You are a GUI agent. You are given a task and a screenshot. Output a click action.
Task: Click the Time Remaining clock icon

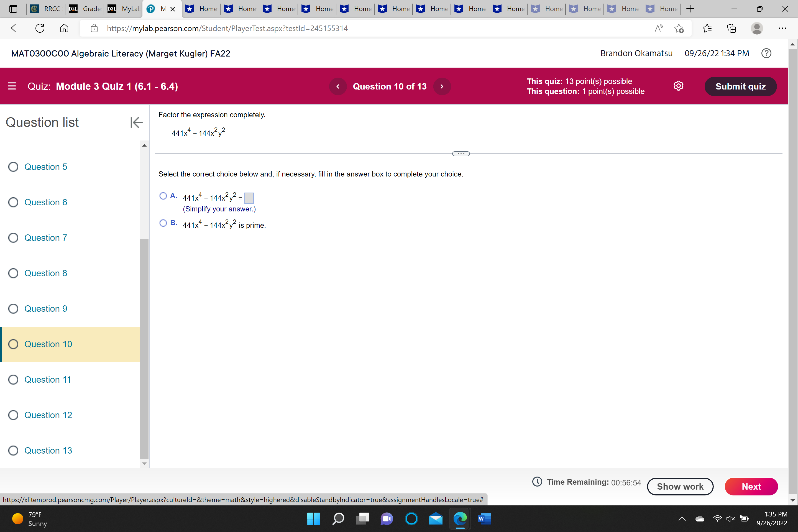(x=537, y=482)
